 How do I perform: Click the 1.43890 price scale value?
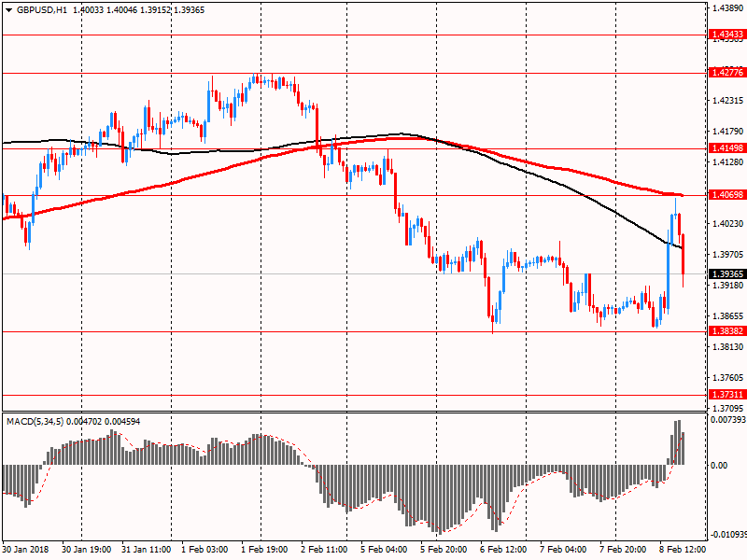pyautogui.click(x=728, y=8)
